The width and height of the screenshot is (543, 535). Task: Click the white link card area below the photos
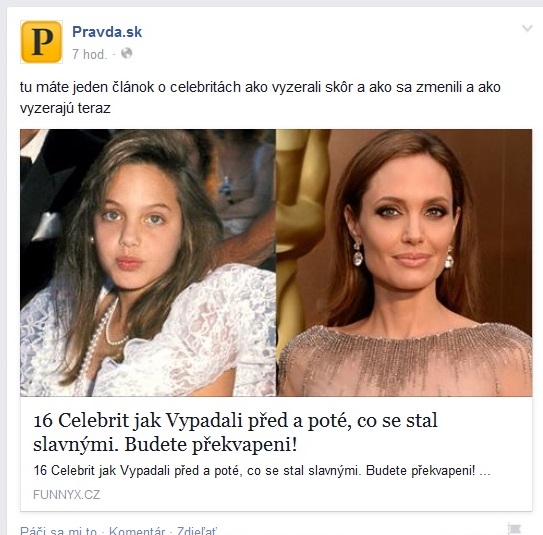[x=276, y=454]
